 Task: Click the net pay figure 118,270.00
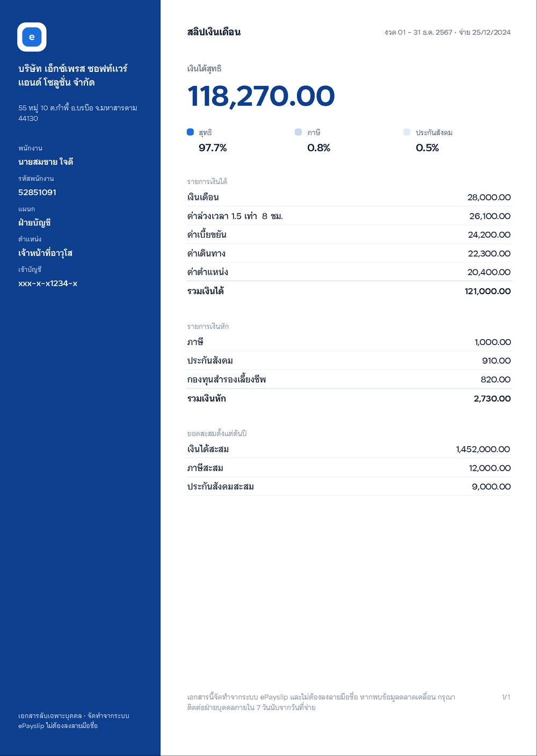(x=261, y=96)
